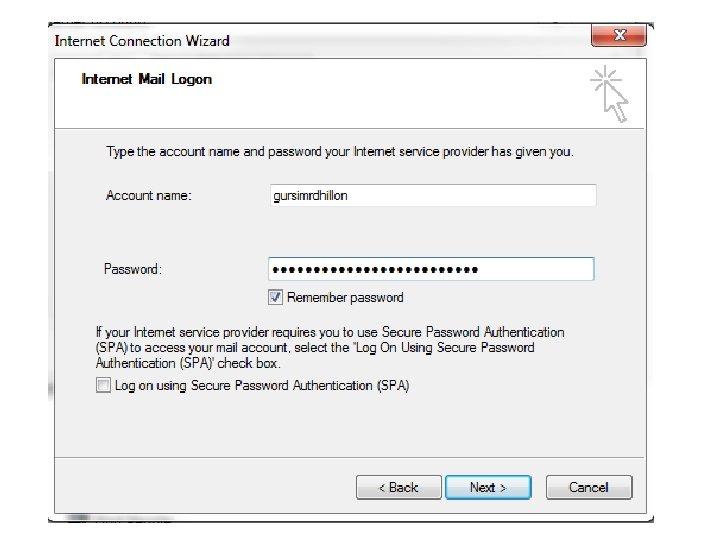Click the 'Type the account name and password' instruction
720x540 pixels.
tap(340, 152)
